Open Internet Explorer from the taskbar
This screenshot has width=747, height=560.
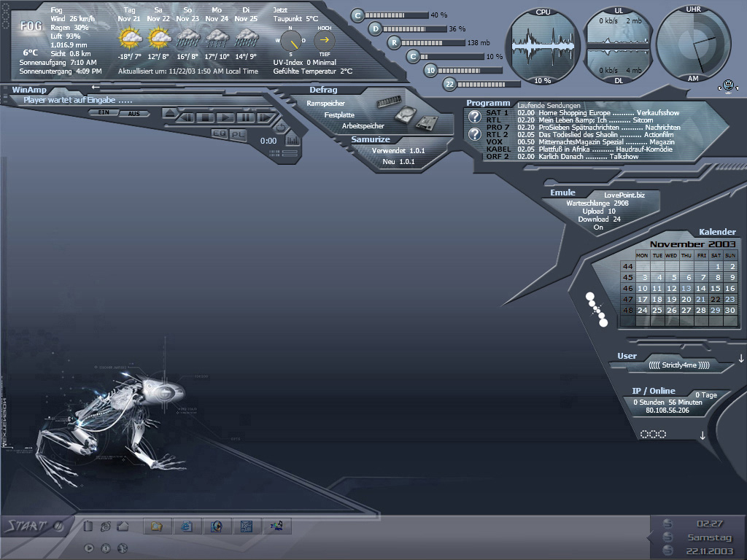[x=186, y=526]
